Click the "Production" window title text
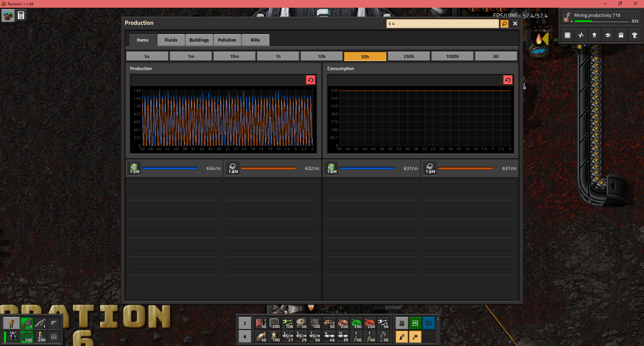 139,23
